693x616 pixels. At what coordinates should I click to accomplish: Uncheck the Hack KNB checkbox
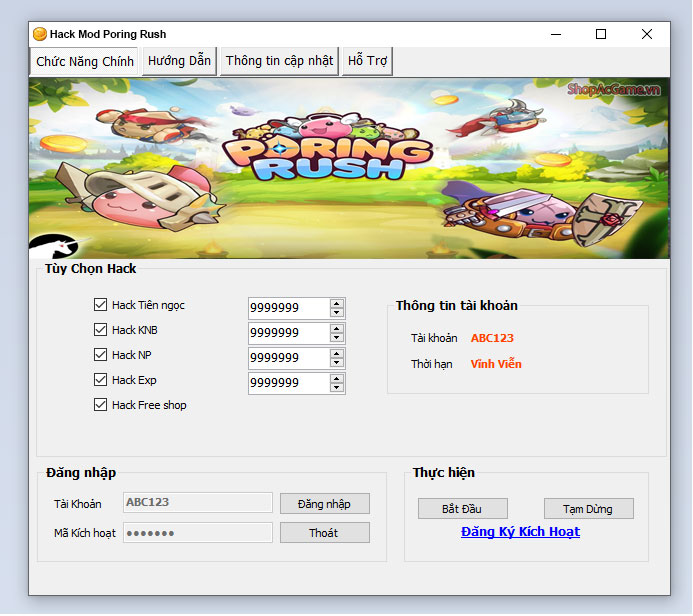coord(100,330)
